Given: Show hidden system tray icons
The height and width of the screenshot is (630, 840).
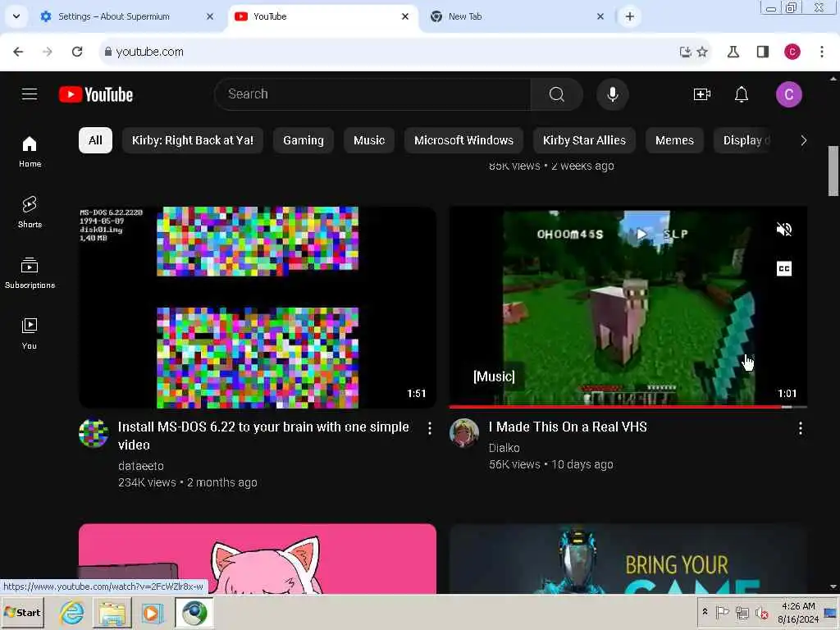Looking at the screenshot, I should 705,612.
